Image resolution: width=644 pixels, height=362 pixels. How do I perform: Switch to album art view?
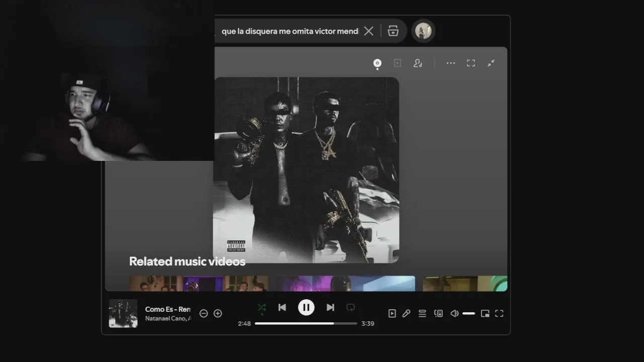click(377, 63)
